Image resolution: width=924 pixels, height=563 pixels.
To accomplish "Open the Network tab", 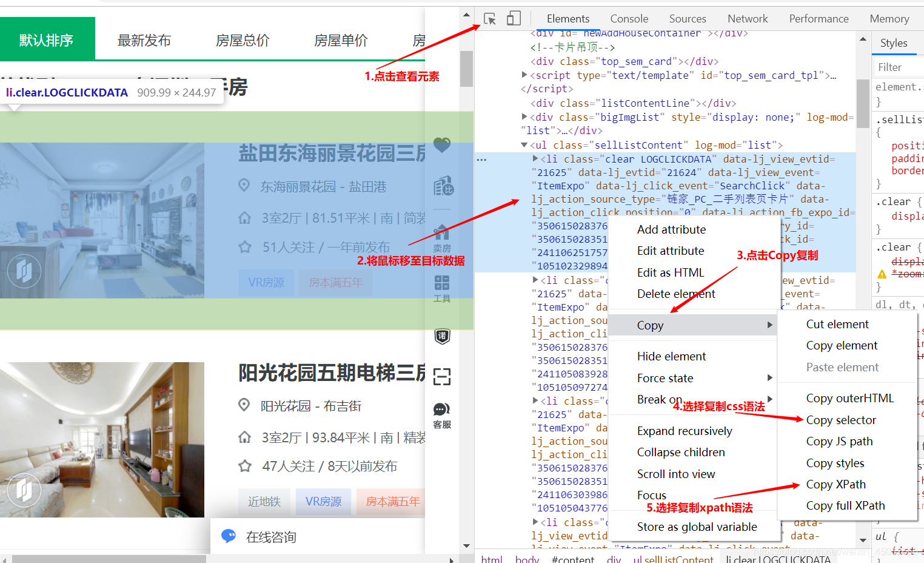I will [x=748, y=19].
